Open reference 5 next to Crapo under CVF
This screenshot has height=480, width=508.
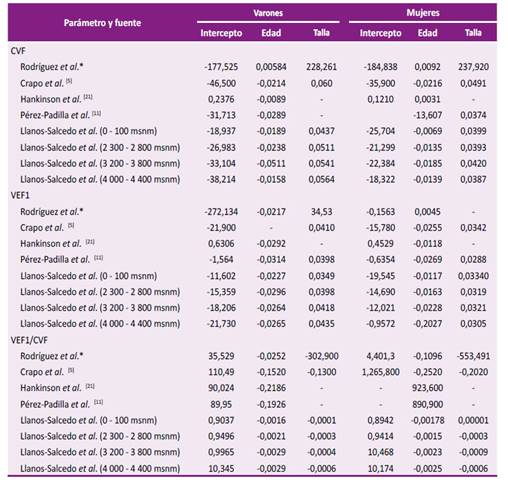click(69, 81)
